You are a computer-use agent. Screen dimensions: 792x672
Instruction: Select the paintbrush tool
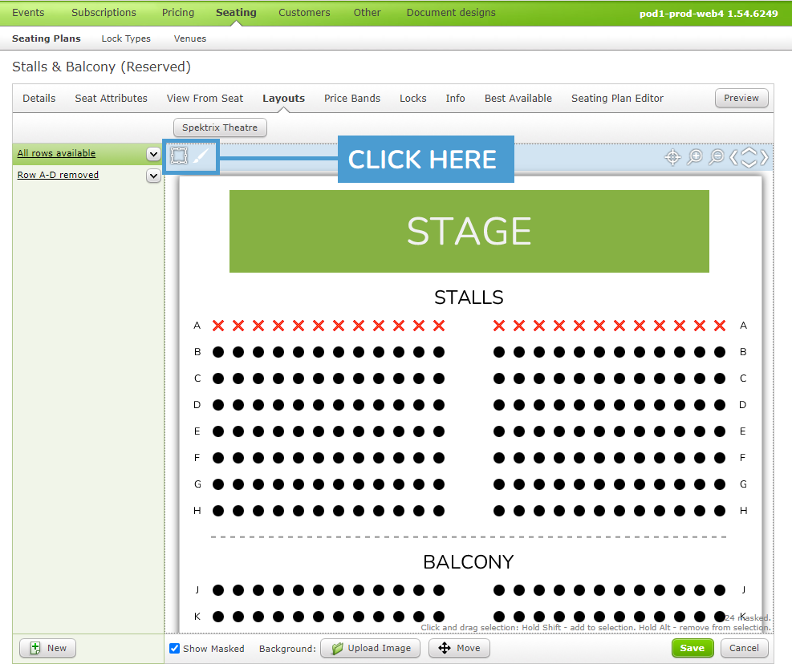pyautogui.click(x=201, y=156)
